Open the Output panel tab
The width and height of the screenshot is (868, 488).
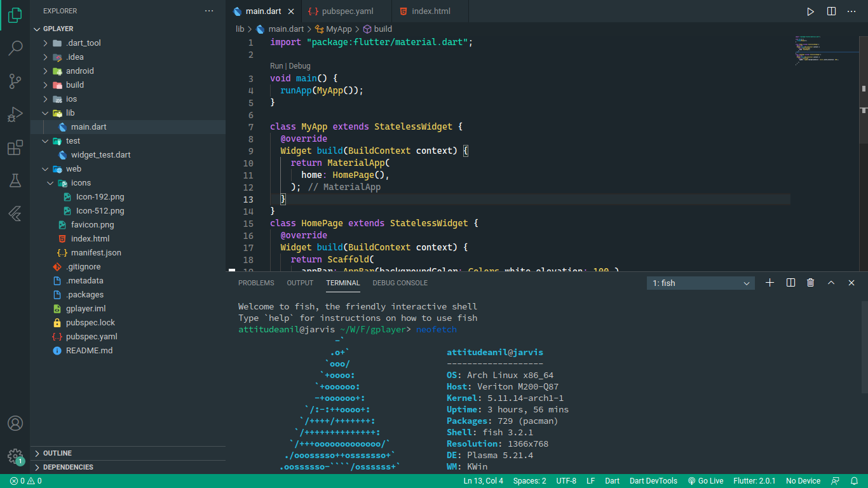pyautogui.click(x=300, y=283)
